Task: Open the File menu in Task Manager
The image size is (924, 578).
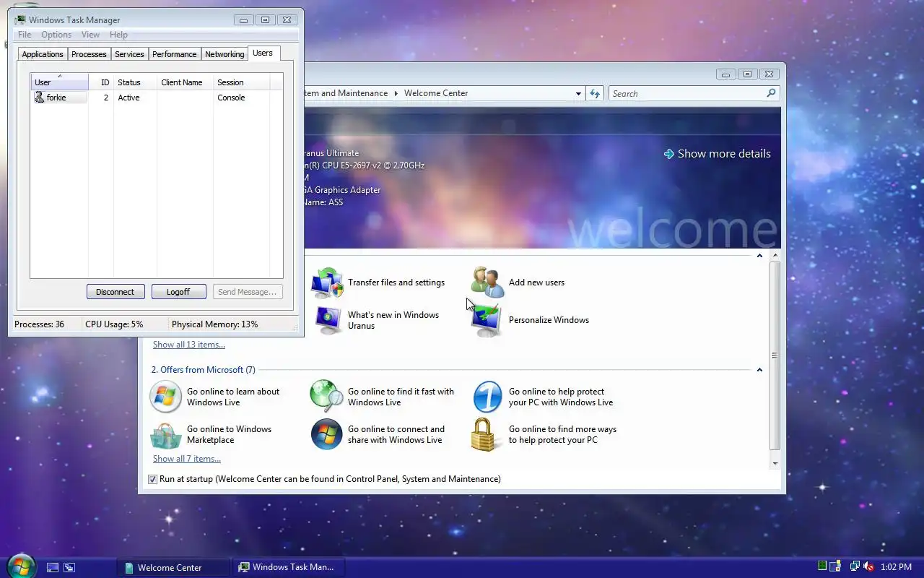Action: (x=25, y=35)
